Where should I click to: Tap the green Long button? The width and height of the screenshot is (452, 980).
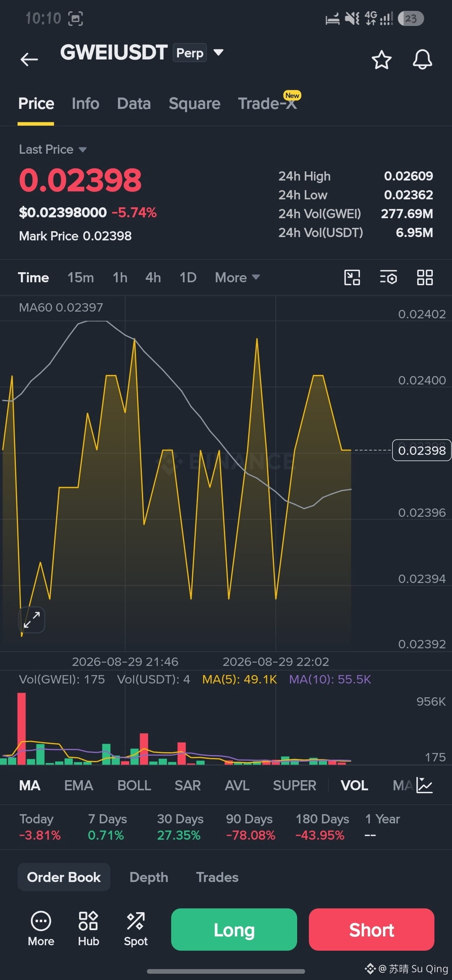coord(234,930)
